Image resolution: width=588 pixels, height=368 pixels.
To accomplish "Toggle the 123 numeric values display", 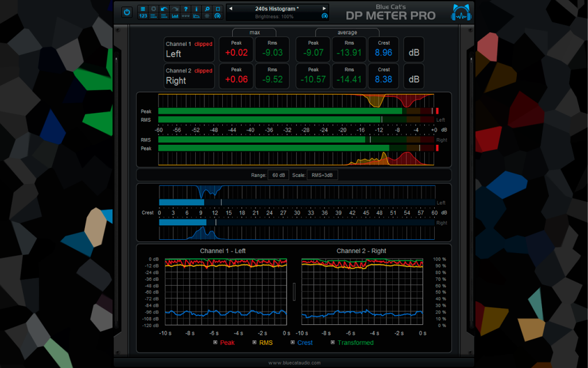I will point(143,16).
